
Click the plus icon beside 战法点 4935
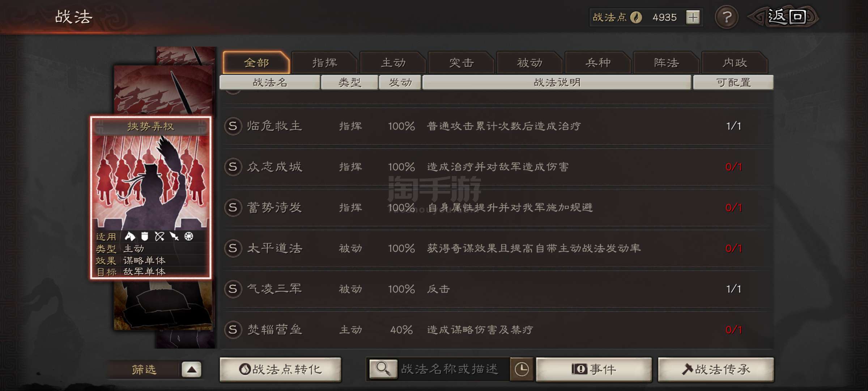pyautogui.click(x=693, y=17)
